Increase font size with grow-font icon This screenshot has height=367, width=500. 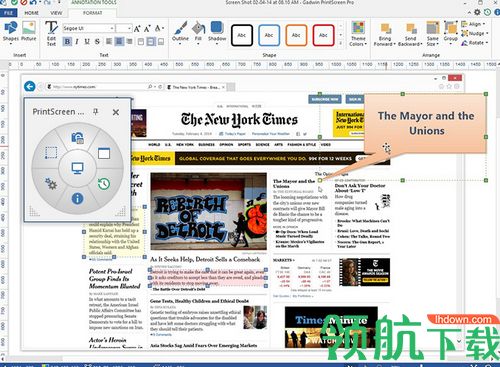pyautogui.click(x=137, y=29)
